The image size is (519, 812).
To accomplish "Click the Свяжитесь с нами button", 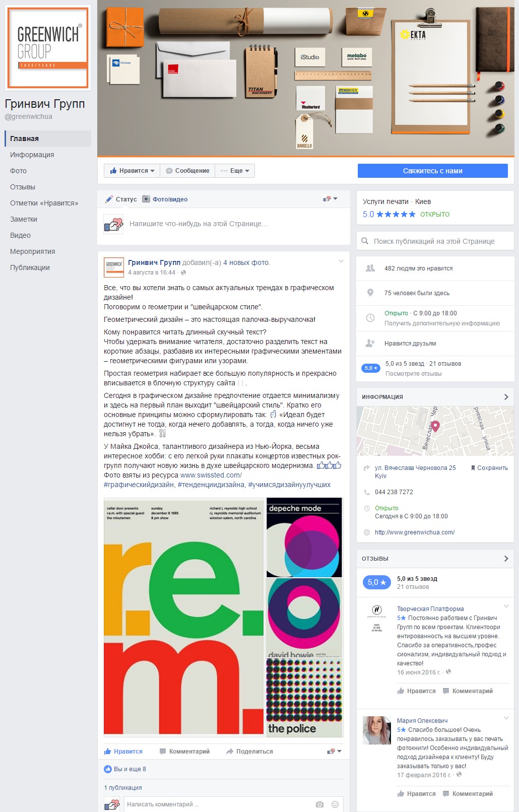I will coord(433,171).
